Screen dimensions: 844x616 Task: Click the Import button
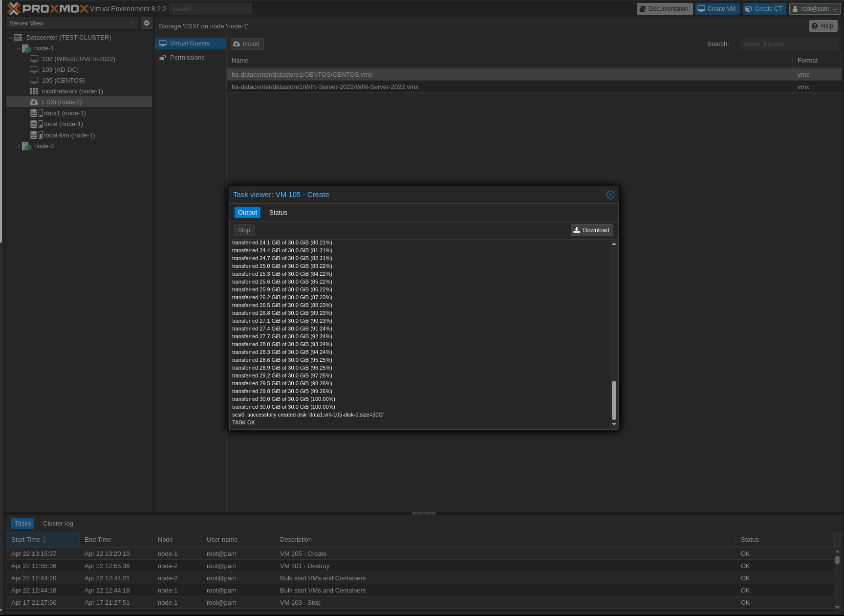click(247, 44)
